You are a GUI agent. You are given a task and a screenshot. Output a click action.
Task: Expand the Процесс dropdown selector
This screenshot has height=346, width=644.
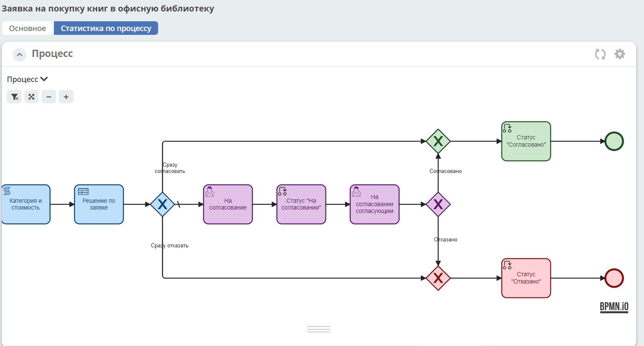tap(27, 79)
